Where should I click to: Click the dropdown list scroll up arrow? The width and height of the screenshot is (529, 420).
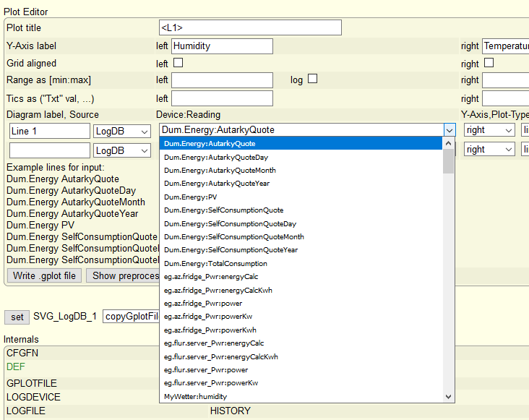[x=448, y=143]
